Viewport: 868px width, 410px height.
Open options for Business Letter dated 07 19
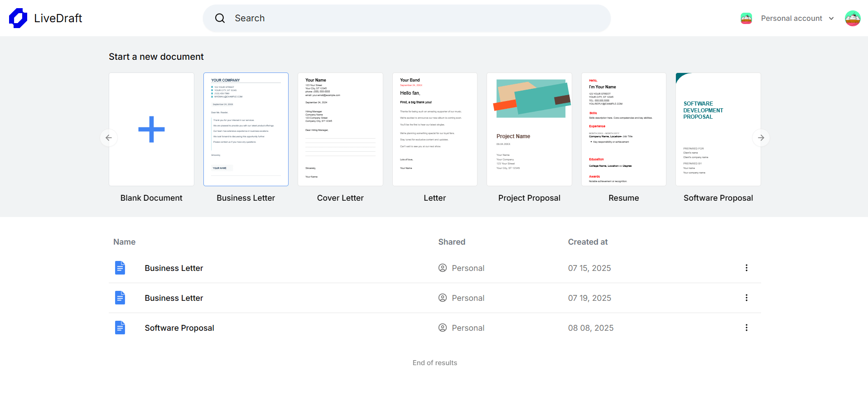(746, 298)
